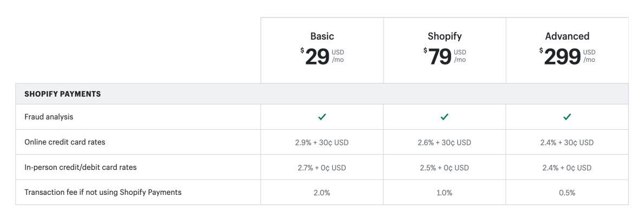
Task: Click the Shopify 2.6% + 30¢ USD rate
Action: click(x=445, y=143)
